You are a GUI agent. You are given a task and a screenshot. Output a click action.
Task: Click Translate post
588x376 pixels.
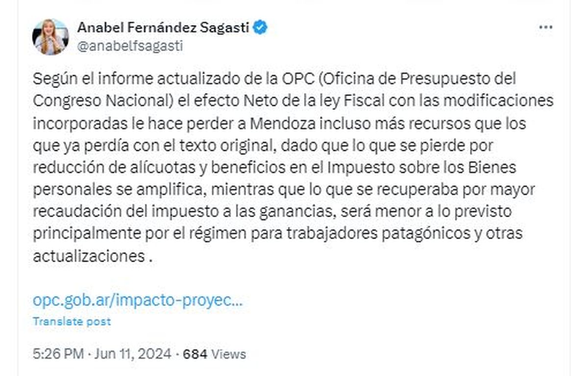(72, 322)
